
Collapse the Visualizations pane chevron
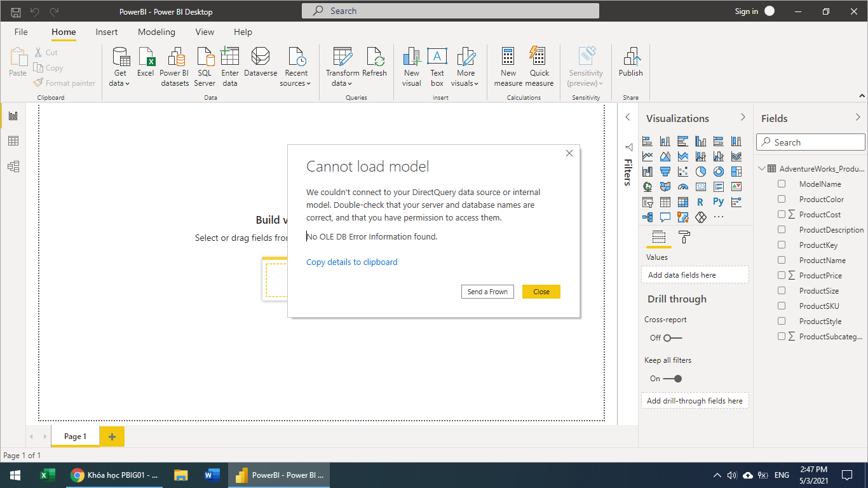[743, 118]
